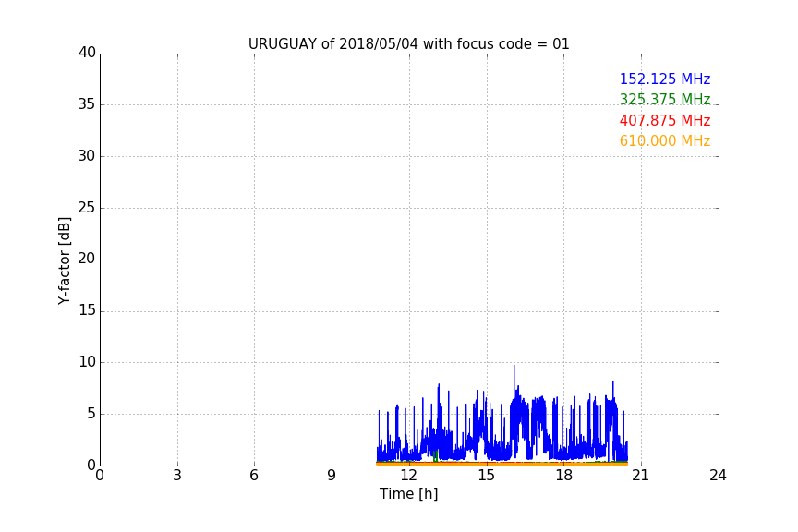Image resolution: width=798 pixels, height=532 pixels.
Task: Click the y-axis tick label 5
Action: [91, 414]
